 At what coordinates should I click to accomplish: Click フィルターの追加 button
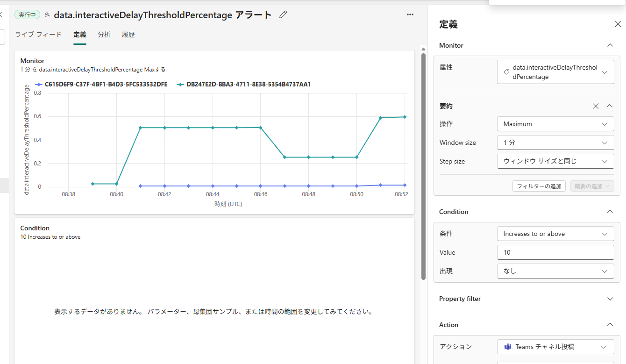coord(539,186)
